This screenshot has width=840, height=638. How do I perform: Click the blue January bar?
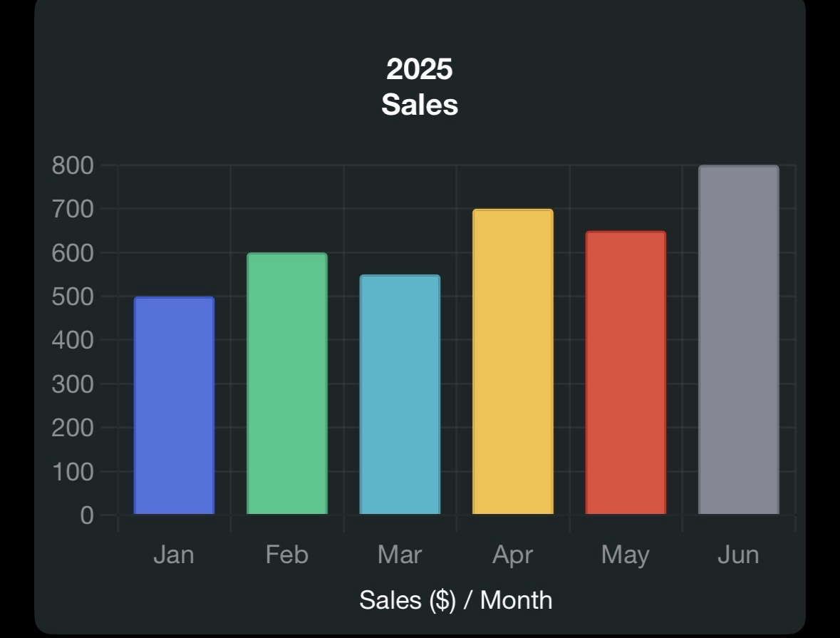tap(174, 405)
